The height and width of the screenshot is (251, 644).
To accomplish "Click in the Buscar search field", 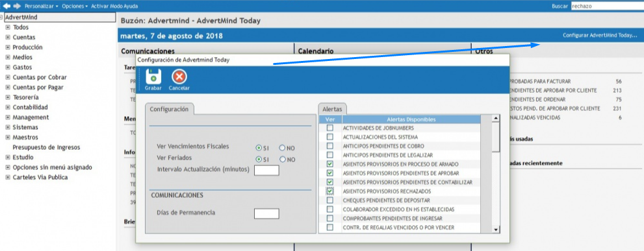I will click(608, 6).
